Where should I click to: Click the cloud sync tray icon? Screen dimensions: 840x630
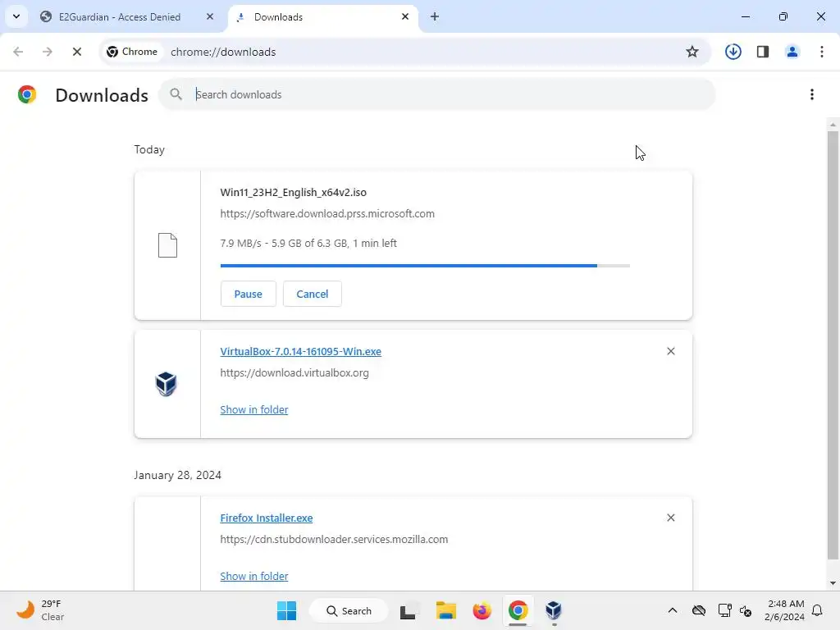699,610
